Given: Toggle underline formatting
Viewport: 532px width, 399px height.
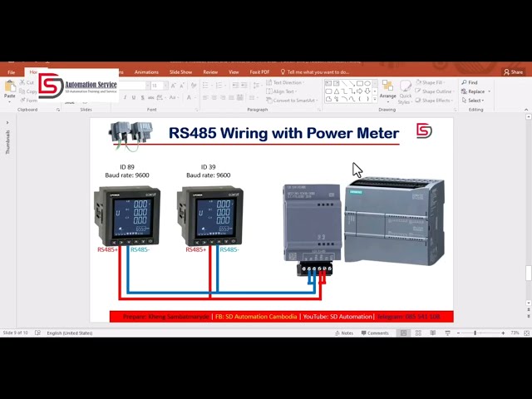Looking at the screenshot, I should click(134, 98).
